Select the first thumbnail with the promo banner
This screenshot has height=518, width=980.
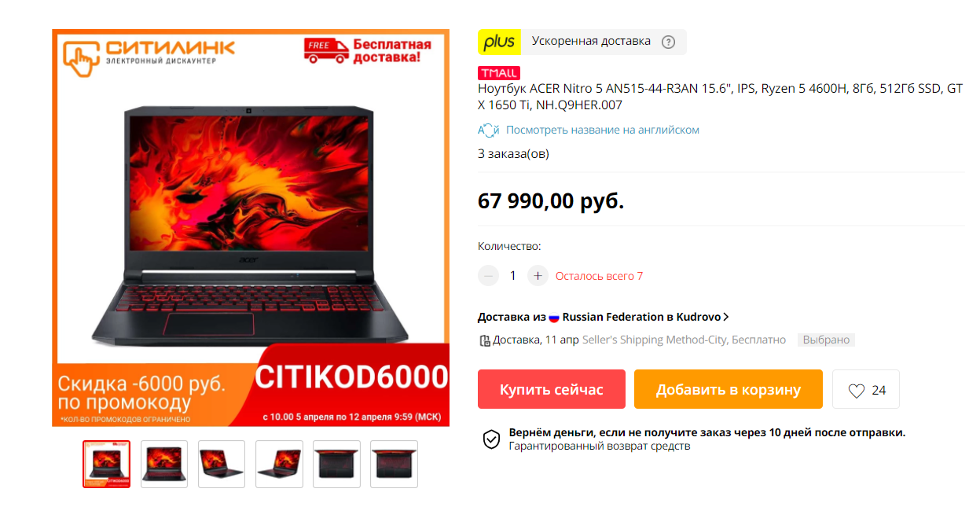[106, 464]
